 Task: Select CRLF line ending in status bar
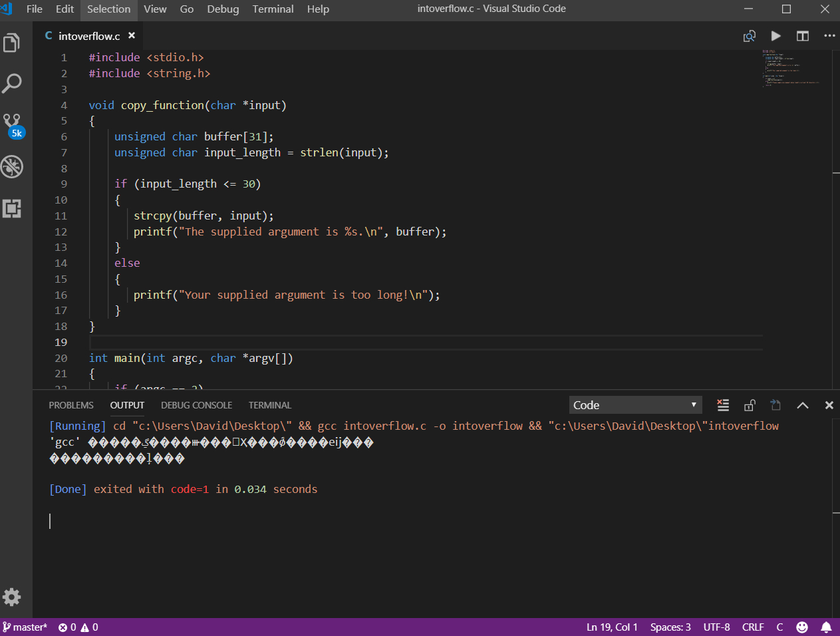point(753,627)
